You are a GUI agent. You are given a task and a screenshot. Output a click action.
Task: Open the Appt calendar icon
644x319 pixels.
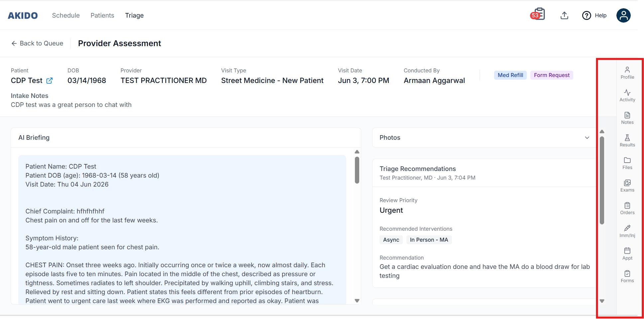point(627,254)
